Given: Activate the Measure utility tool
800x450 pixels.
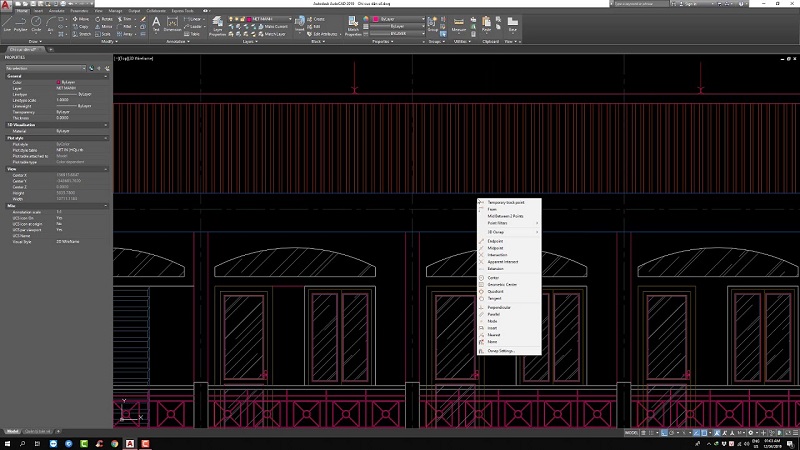Looking at the screenshot, I should coord(460,23).
